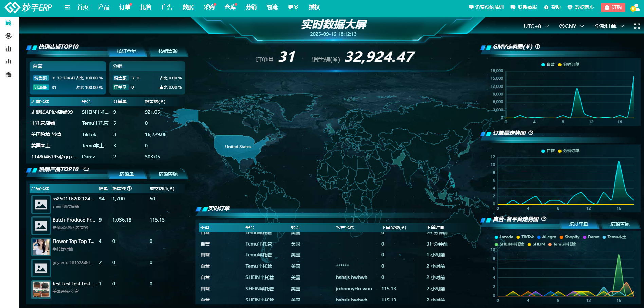Toggle the 自营 legend in 订单量走势图
The width and height of the screenshot is (644, 308).
pyautogui.click(x=548, y=151)
